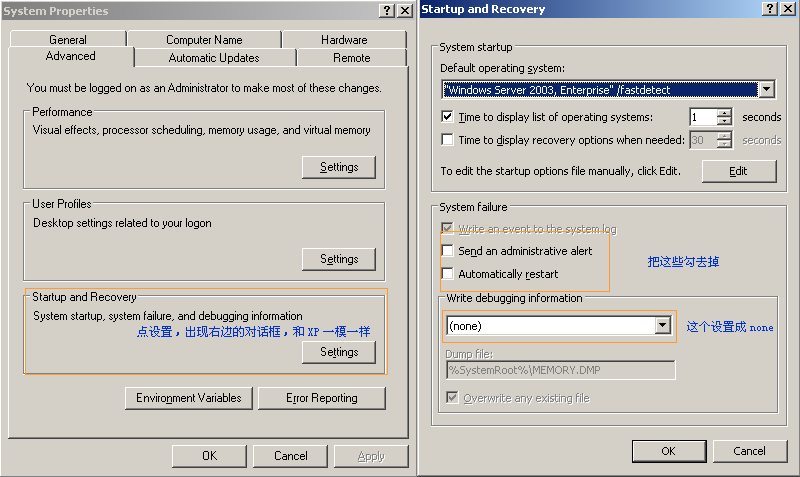
Task: Close the Startup and Recovery dialog
Action: [787, 9]
